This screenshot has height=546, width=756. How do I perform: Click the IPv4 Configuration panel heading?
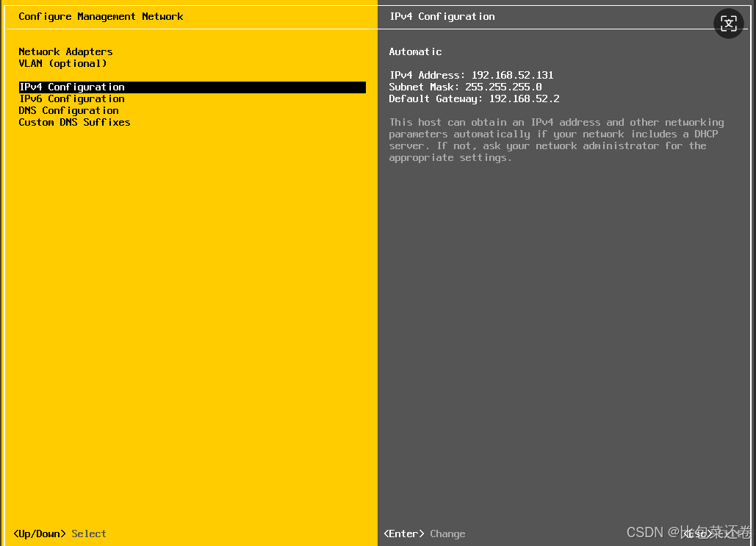click(x=442, y=16)
